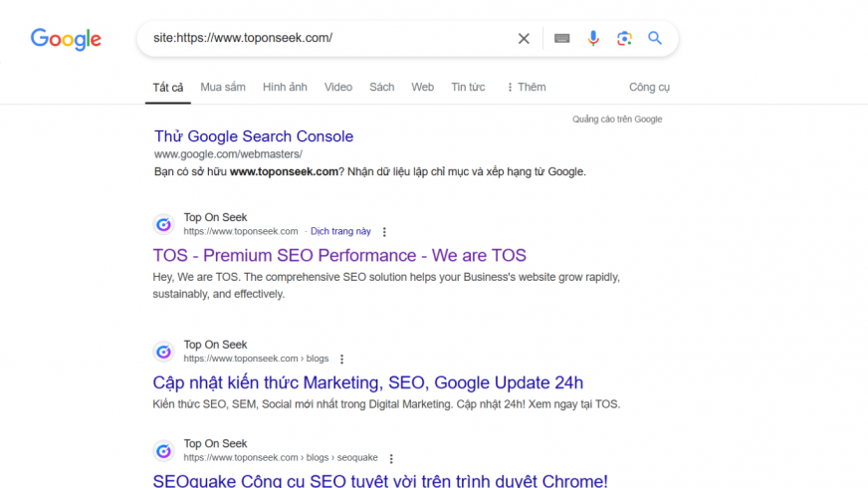Open more options for the TOS homepage result
This screenshot has width=868, height=488.
[384, 232]
